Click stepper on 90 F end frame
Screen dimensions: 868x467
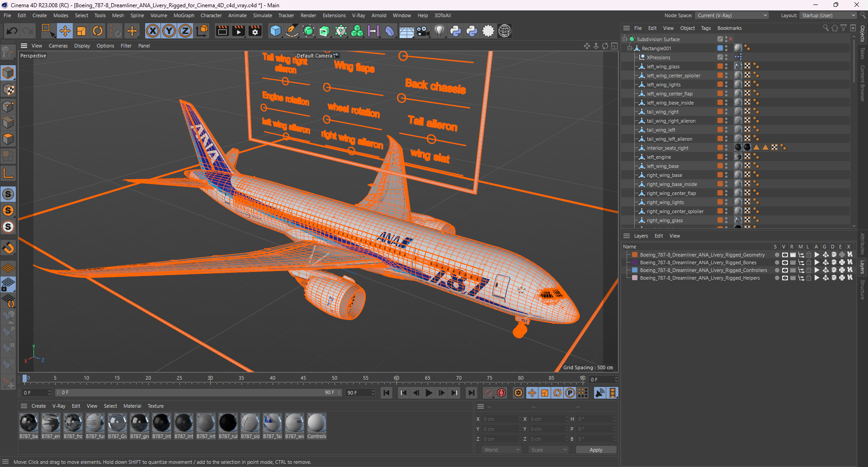pos(373,393)
